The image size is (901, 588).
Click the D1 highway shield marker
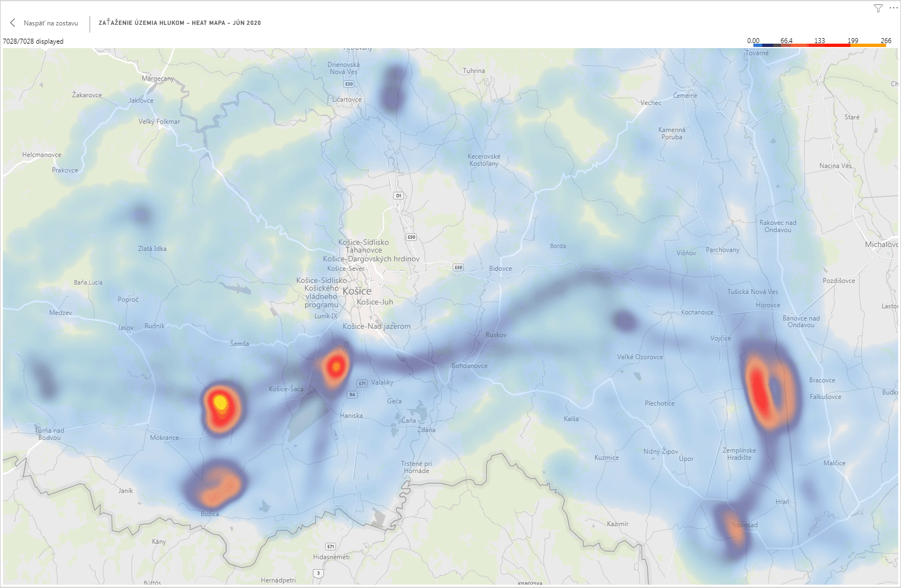pos(399,196)
